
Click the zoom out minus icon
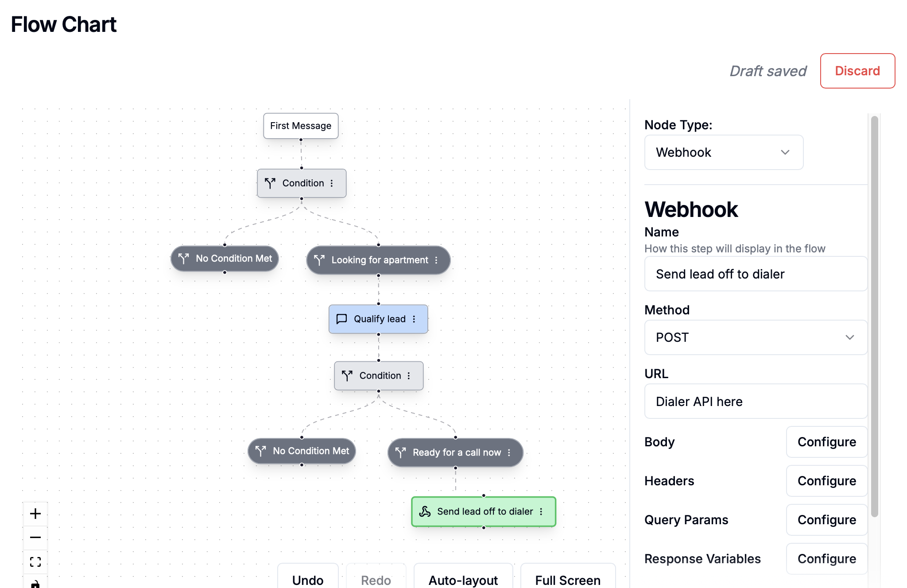point(35,538)
